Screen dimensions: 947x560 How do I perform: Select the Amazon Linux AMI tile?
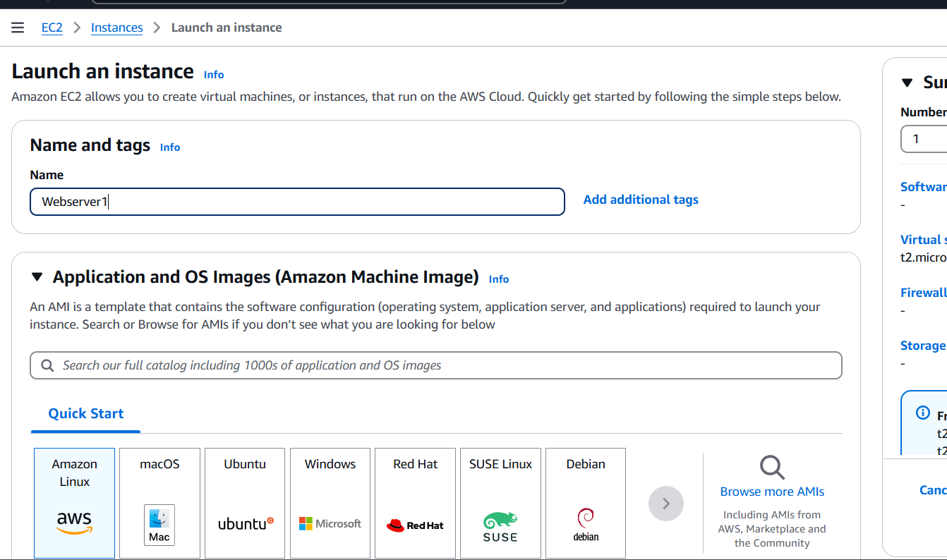pos(74,503)
